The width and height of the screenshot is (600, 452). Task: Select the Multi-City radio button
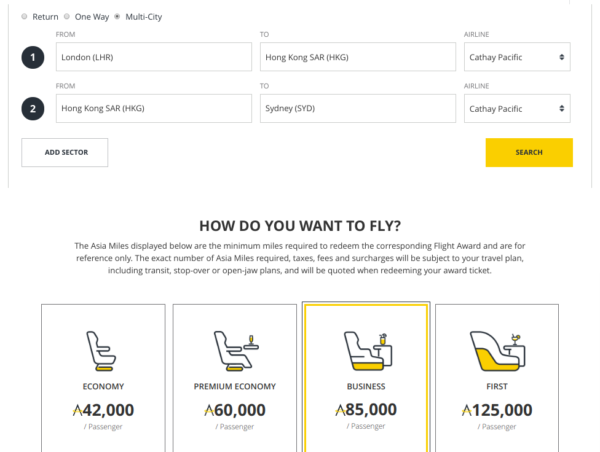pos(117,17)
